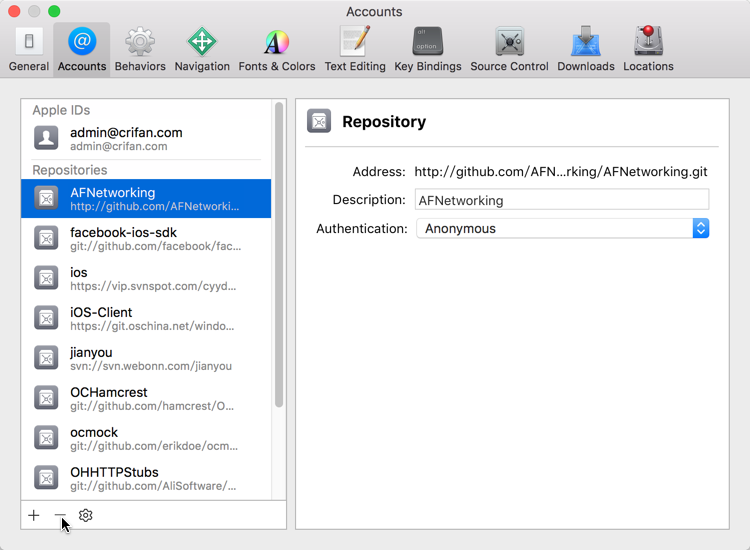Image resolution: width=750 pixels, height=550 pixels.
Task: Click the AFNetworking repository icon
Action: coord(46,198)
